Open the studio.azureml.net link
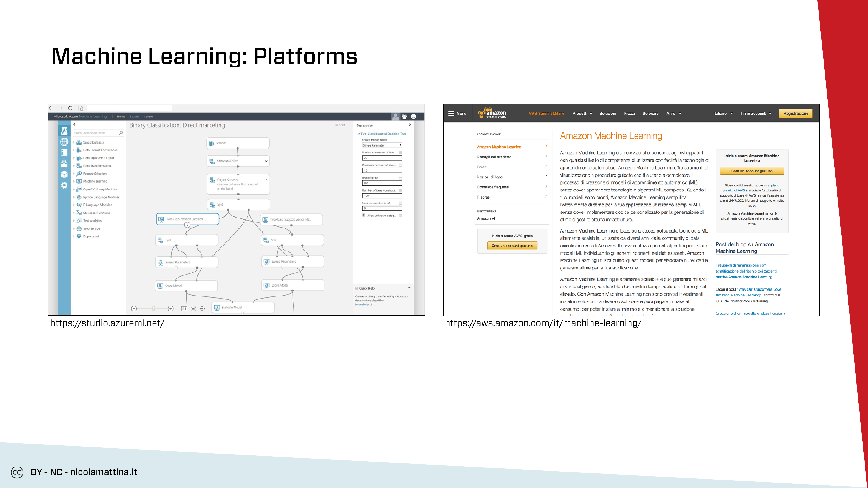This screenshot has height=488, width=868. (107, 323)
